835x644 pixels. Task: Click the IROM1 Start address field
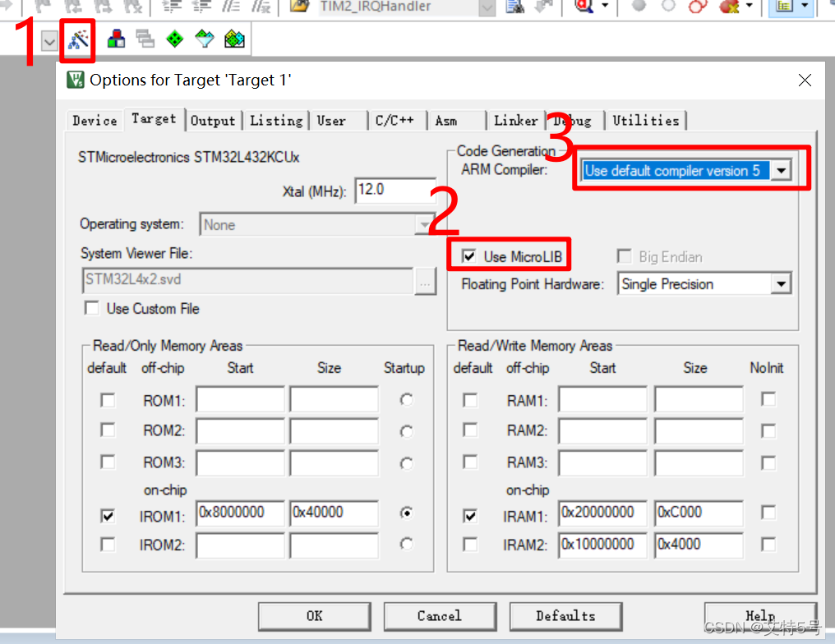[x=240, y=513]
